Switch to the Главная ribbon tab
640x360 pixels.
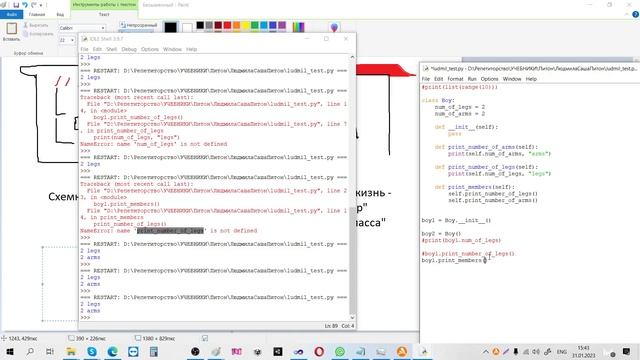click(x=37, y=14)
